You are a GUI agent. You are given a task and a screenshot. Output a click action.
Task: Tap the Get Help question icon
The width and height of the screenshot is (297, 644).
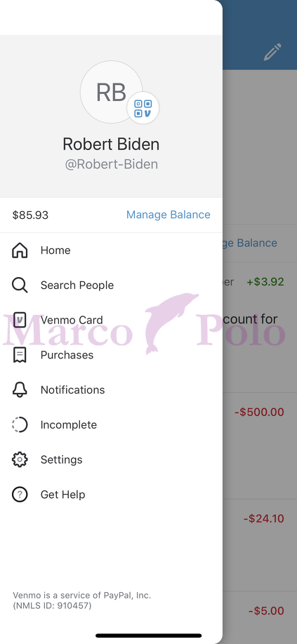(20, 495)
